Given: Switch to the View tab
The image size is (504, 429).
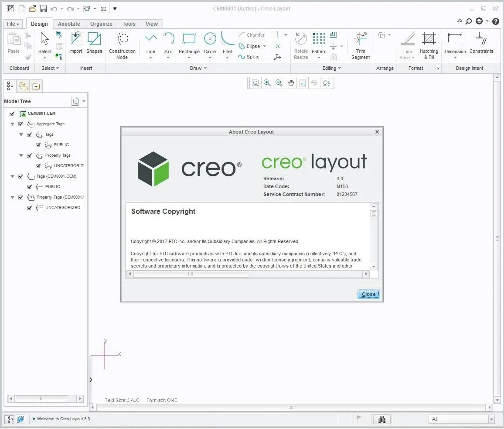Looking at the screenshot, I should (151, 24).
